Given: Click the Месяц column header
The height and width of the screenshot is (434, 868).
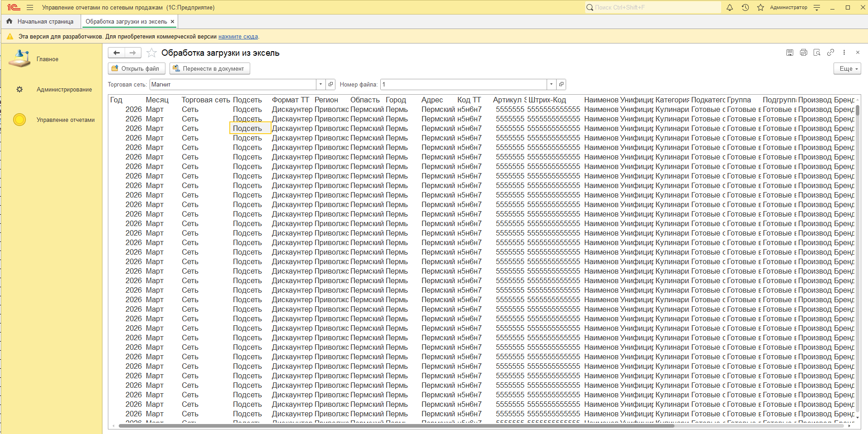Looking at the screenshot, I should tap(157, 100).
